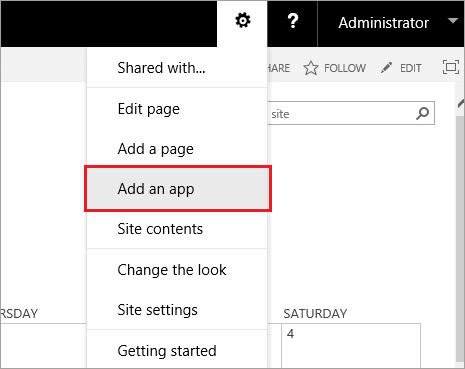Open Site contents

pyautogui.click(x=177, y=229)
